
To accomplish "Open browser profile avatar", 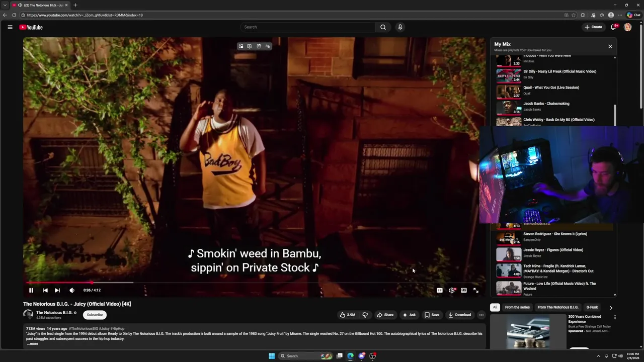I will pyautogui.click(x=611, y=15).
